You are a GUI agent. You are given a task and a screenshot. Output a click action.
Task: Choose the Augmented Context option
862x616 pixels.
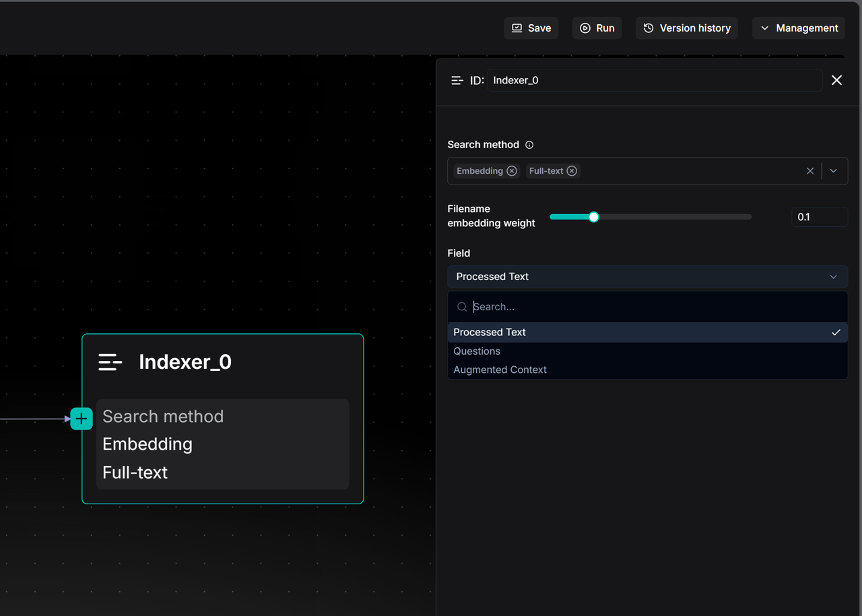[x=500, y=370]
